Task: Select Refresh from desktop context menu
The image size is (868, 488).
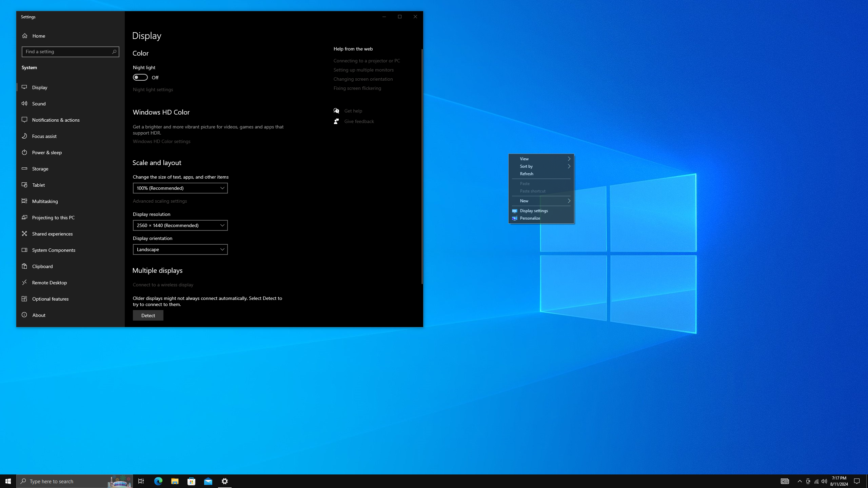Action: pyautogui.click(x=527, y=174)
